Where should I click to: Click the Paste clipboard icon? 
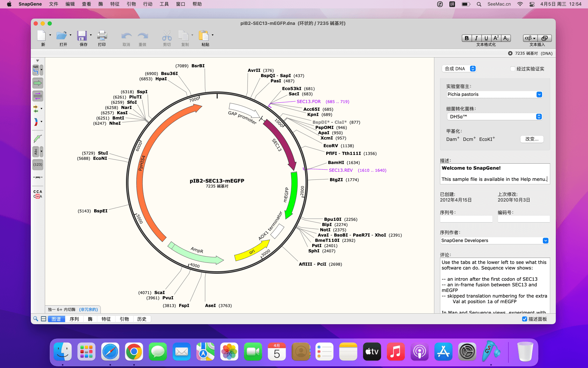204,36
